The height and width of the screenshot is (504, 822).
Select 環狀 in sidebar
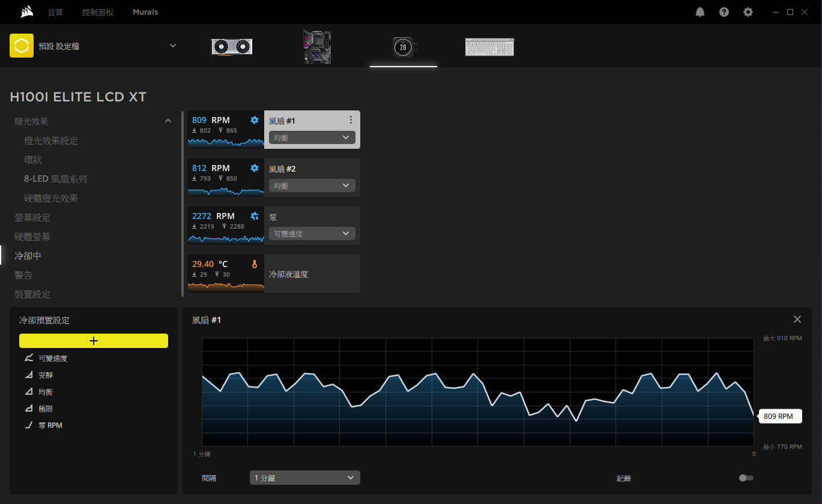tap(33, 160)
